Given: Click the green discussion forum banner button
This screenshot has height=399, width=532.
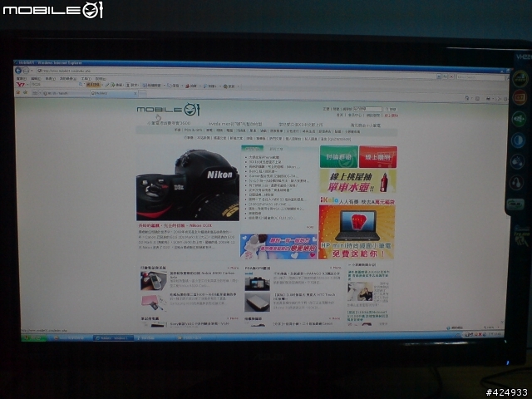Looking at the screenshot, I should click(338, 157).
